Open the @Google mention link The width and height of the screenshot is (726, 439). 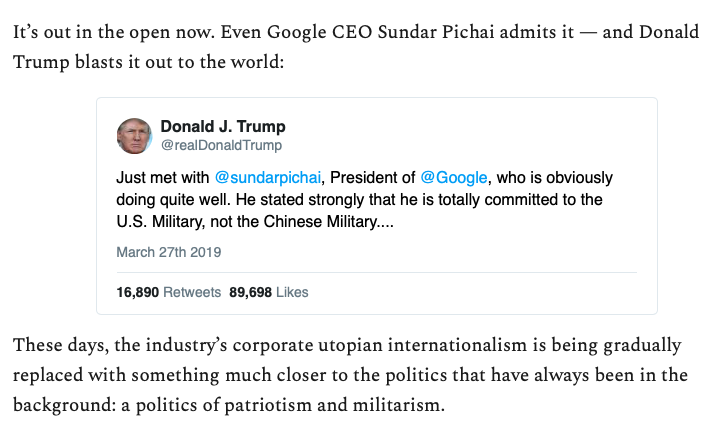454,177
